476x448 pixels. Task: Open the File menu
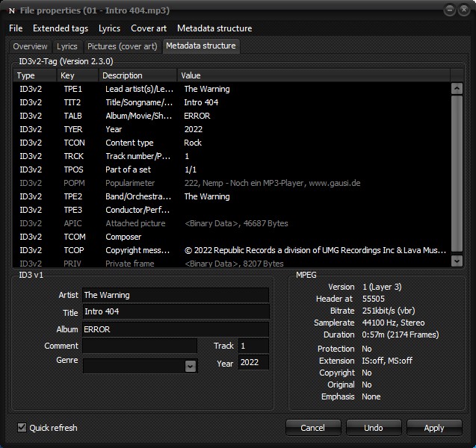pos(16,28)
